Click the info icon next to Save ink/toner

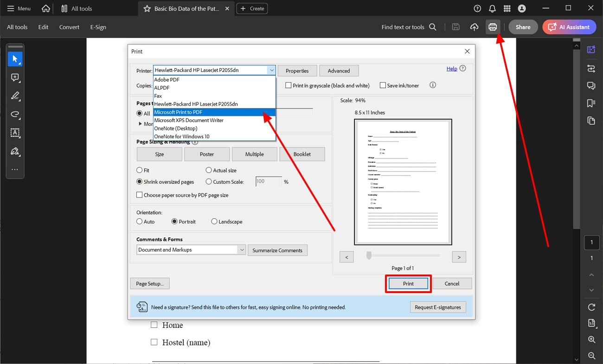coord(433,85)
